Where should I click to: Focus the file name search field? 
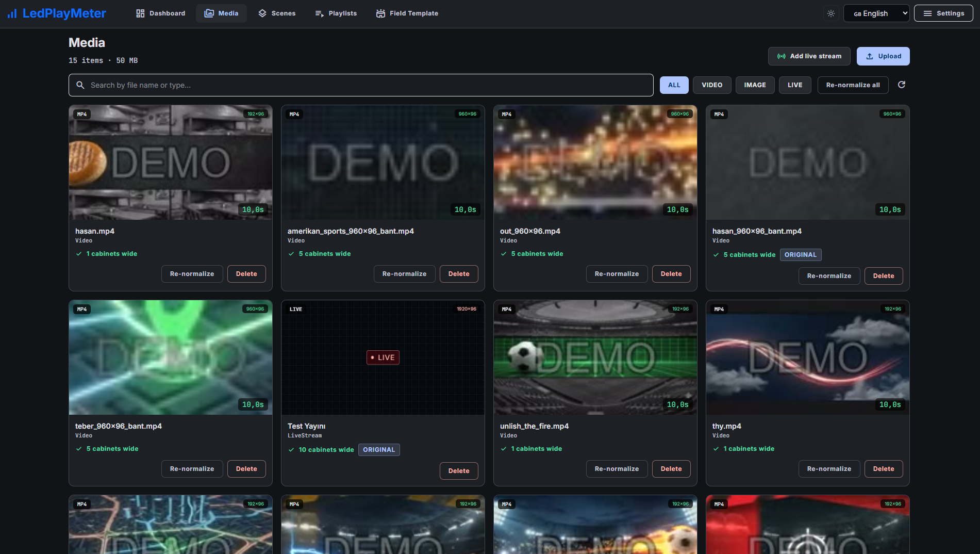tap(361, 85)
